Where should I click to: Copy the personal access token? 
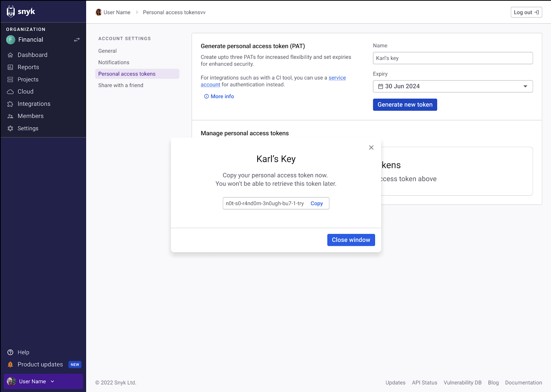[317, 203]
